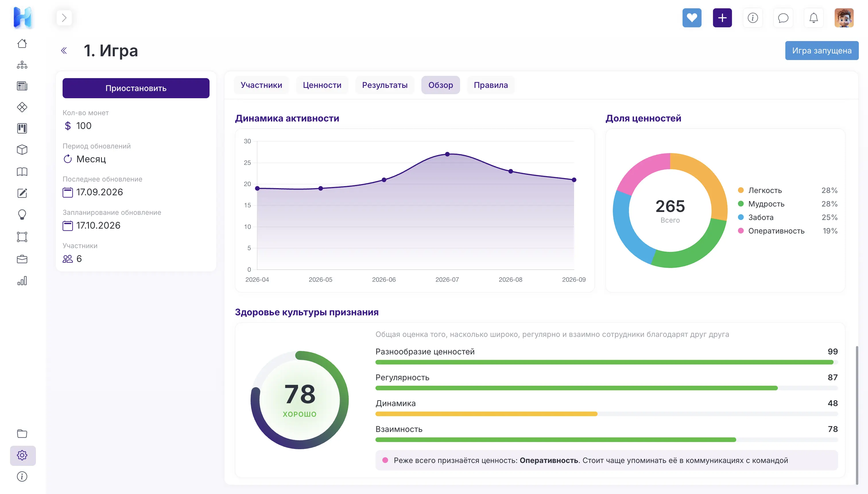868x494 pixels.
Task: Click the Мудрость legend entry
Action: [x=787, y=204]
